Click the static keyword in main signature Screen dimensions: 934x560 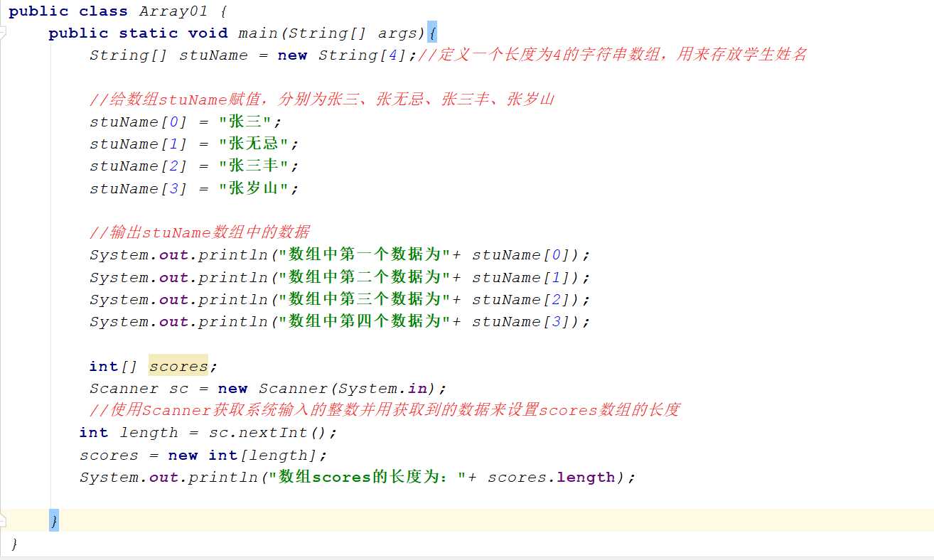149,33
